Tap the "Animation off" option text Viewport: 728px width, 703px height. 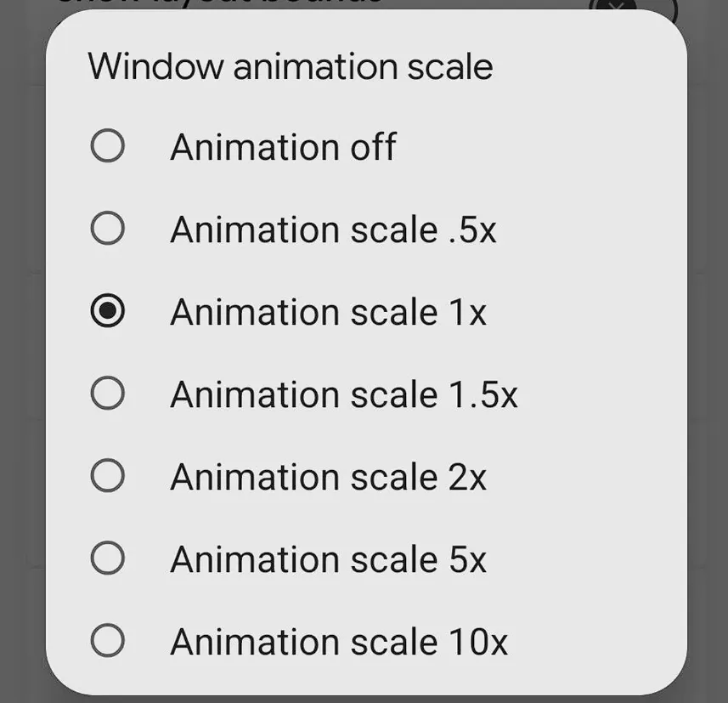(x=283, y=147)
